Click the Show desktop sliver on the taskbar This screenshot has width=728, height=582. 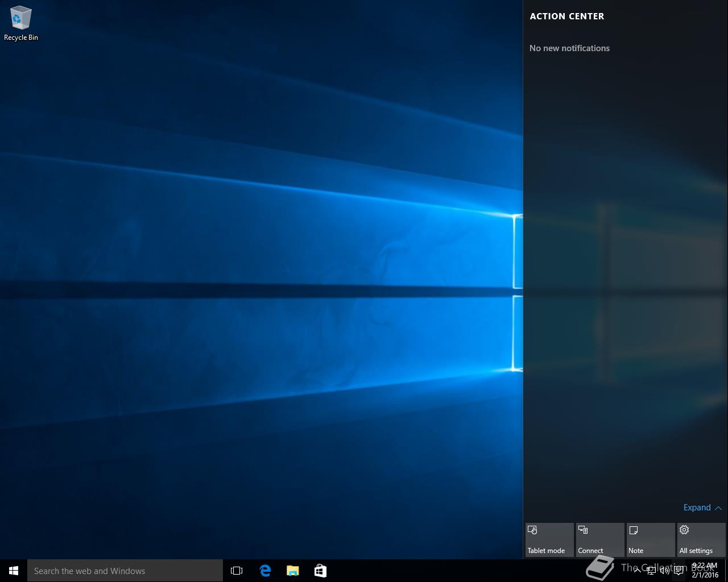(726, 571)
